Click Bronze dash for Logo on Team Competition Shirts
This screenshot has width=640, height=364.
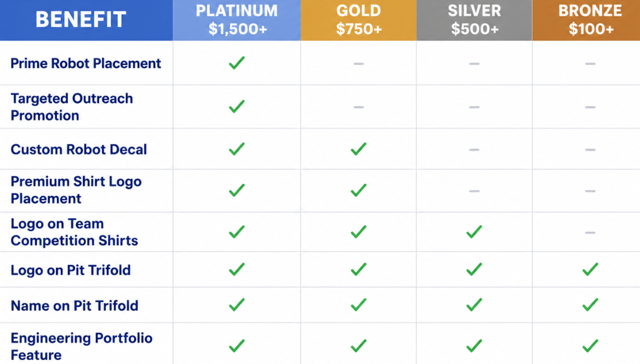click(590, 233)
